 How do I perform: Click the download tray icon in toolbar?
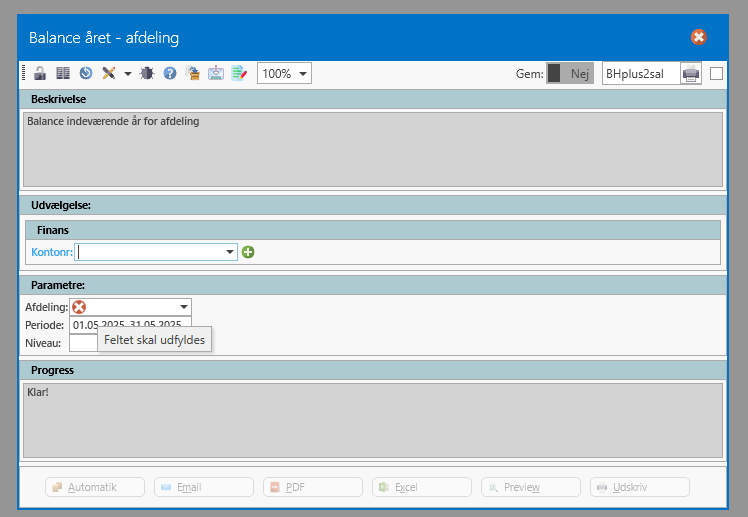tap(216, 73)
